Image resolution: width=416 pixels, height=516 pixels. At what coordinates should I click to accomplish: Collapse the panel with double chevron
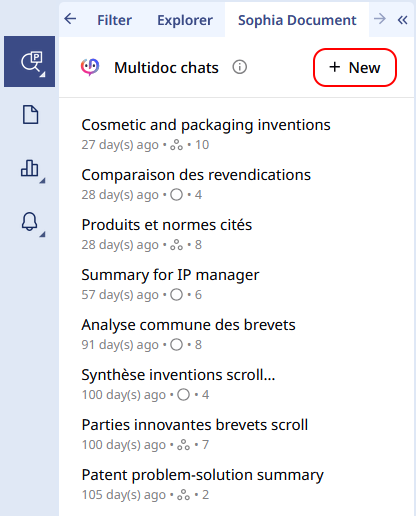pos(402,20)
